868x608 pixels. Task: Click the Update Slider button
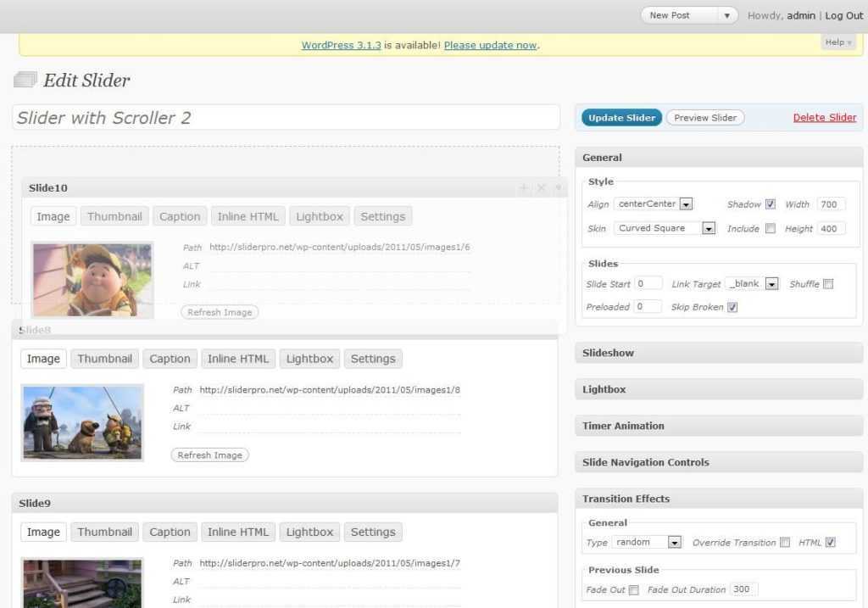pos(621,118)
